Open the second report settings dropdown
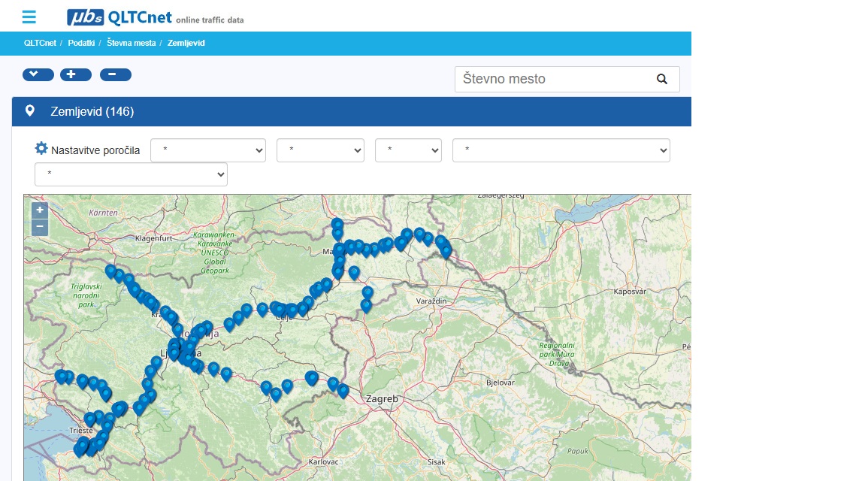This screenshot has width=868, height=481. point(320,150)
